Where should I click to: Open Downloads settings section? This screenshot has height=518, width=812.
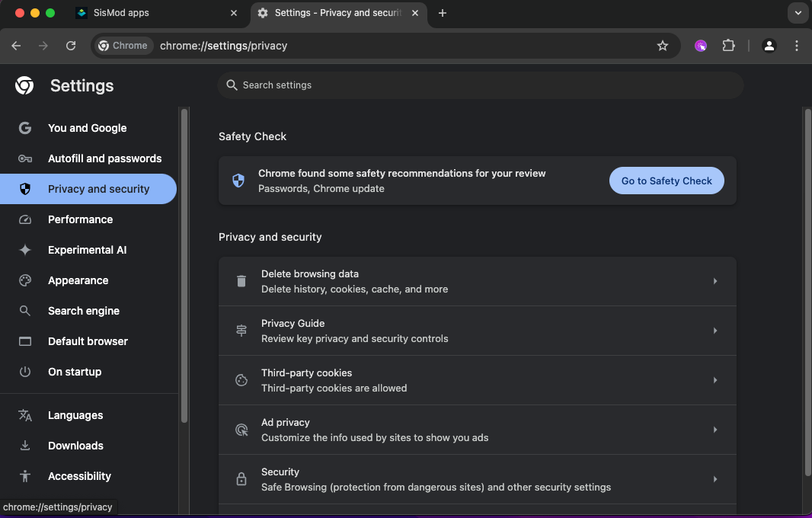click(88, 446)
